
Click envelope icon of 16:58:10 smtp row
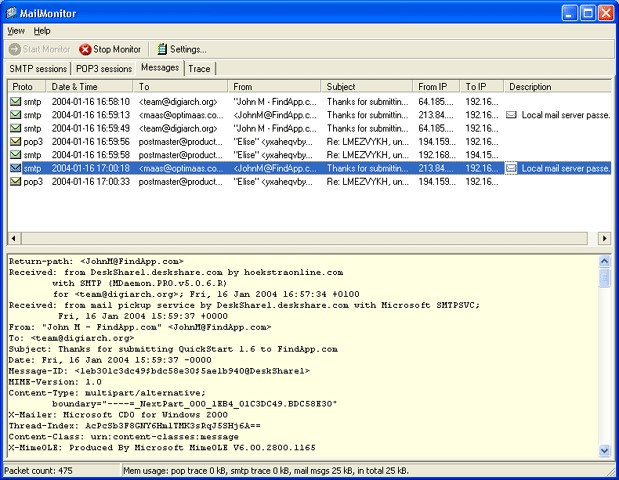pyautogui.click(x=15, y=101)
